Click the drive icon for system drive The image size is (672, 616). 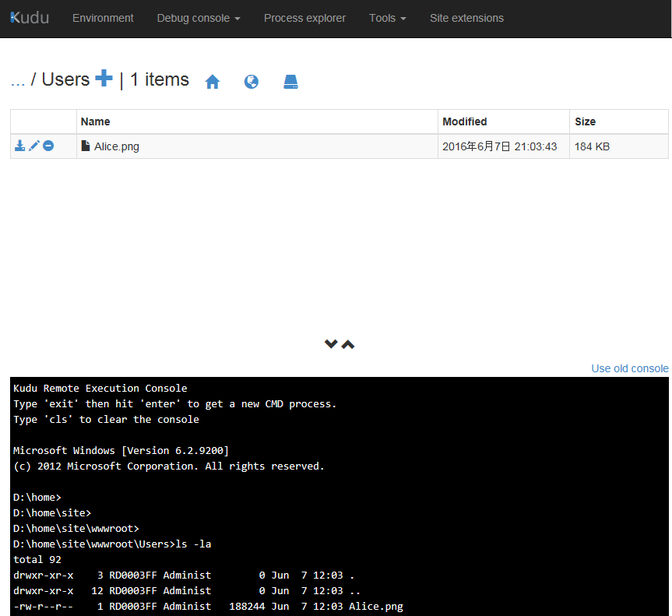click(290, 82)
